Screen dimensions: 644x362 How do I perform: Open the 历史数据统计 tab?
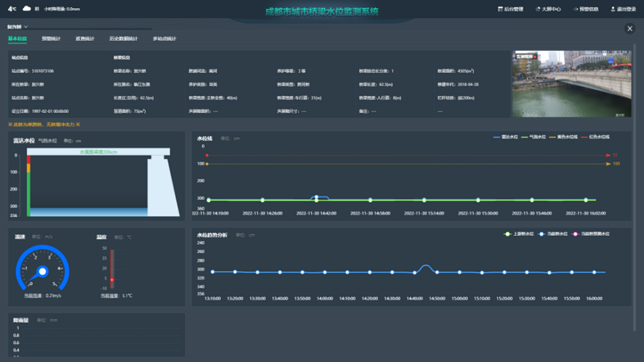123,39
